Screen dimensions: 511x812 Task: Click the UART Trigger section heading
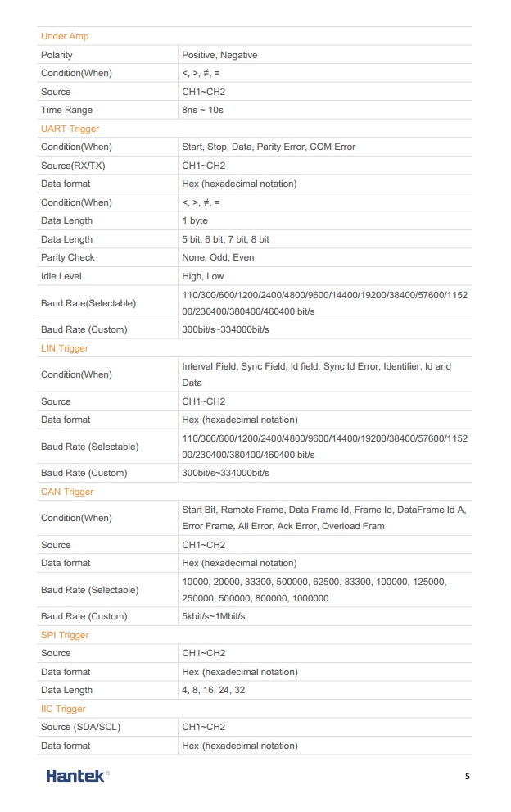click(x=70, y=129)
